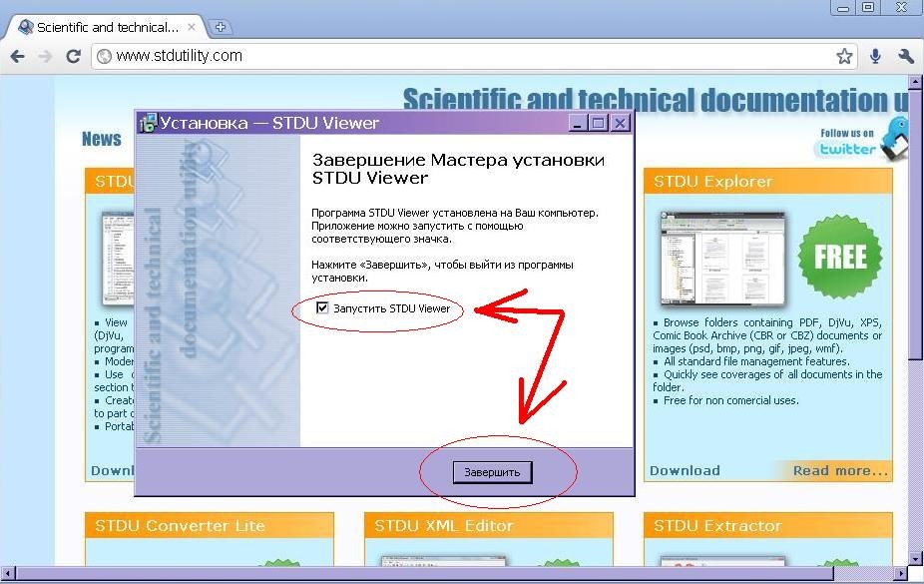Click the green FREE badge for STDU Explorer

coord(840,257)
